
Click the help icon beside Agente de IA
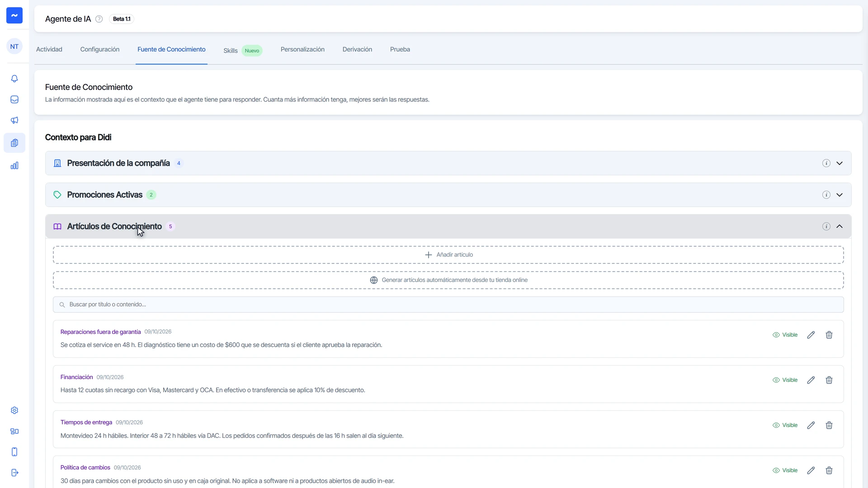click(x=99, y=19)
